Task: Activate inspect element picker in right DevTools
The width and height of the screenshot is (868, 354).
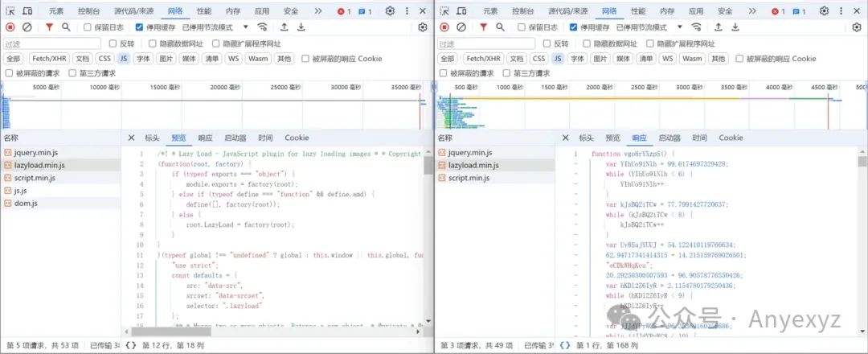Action: [x=444, y=11]
